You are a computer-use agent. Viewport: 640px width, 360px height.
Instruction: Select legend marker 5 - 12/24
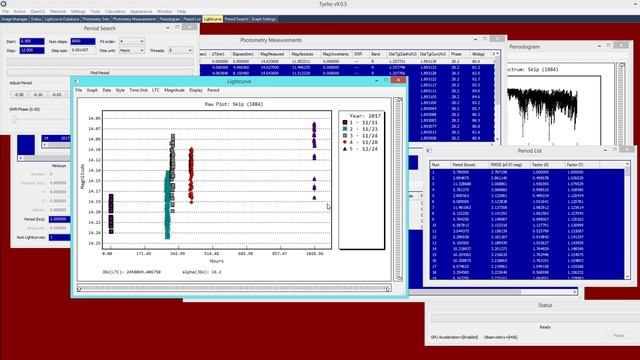pyautogui.click(x=345, y=149)
